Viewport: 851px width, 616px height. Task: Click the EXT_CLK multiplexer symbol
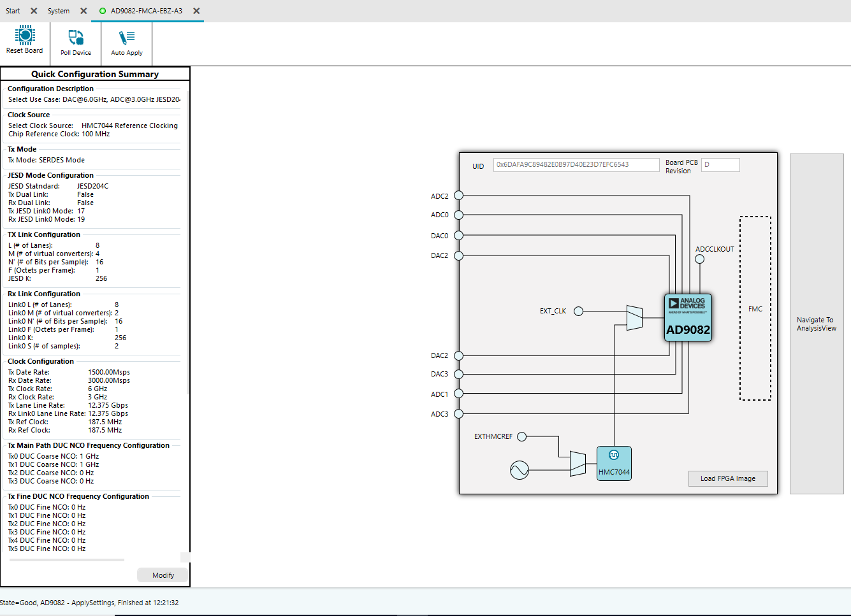(x=634, y=318)
